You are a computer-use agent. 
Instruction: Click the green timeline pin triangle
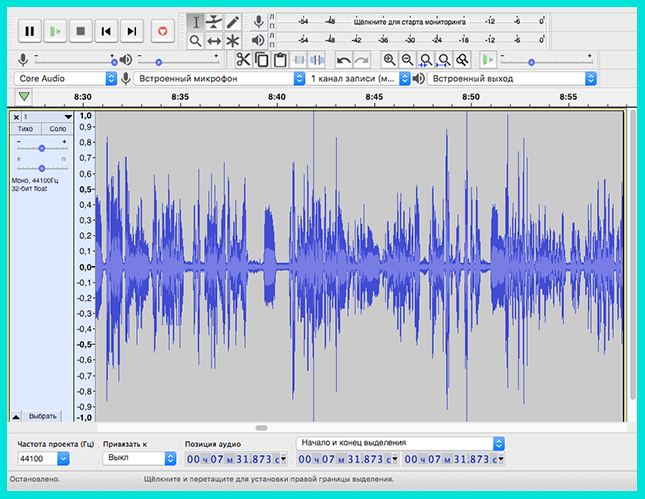click(x=24, y=97)
